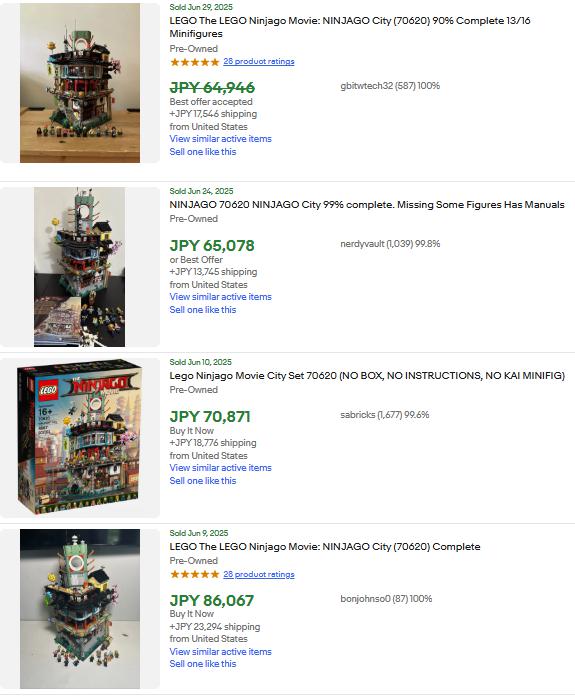View similar active items for JPY 70,871 listing

[x=220, y=467]
